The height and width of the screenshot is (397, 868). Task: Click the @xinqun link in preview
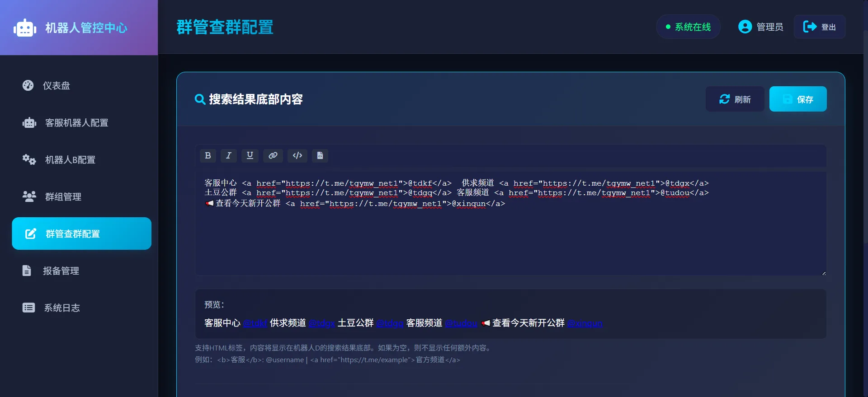[x=585, y=323]
